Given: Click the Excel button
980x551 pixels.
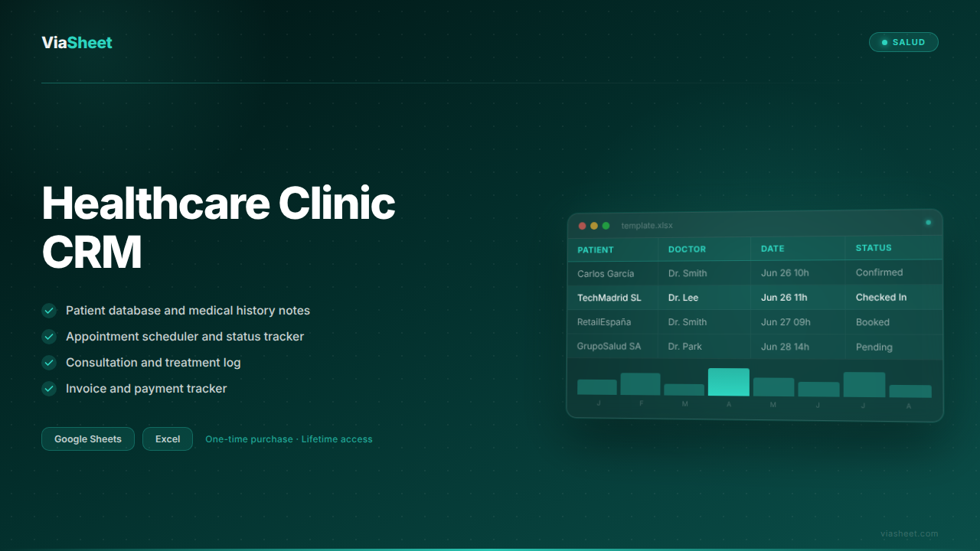Looking at the screenshot, I should tap(168, 439).
